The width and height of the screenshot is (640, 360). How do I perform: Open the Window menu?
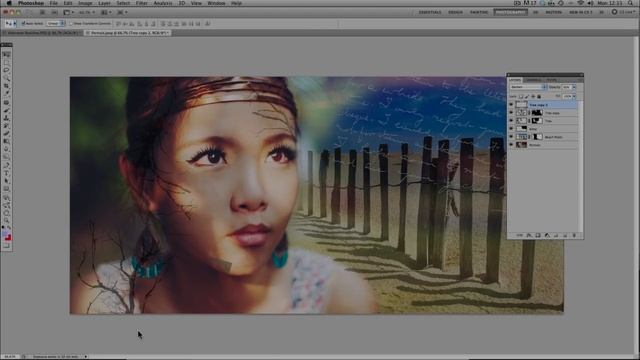[x=216, y=3]
